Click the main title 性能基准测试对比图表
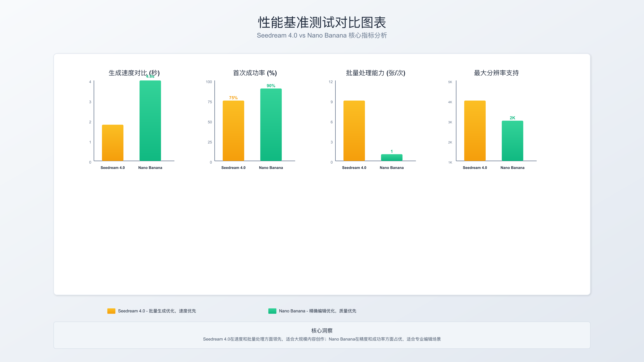 [322, 23]
